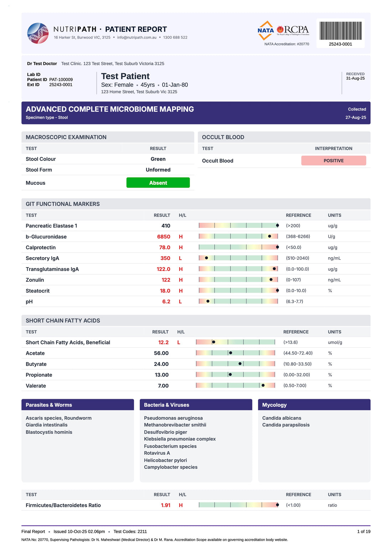Click the Candida albicans entry

pos(282,418)
